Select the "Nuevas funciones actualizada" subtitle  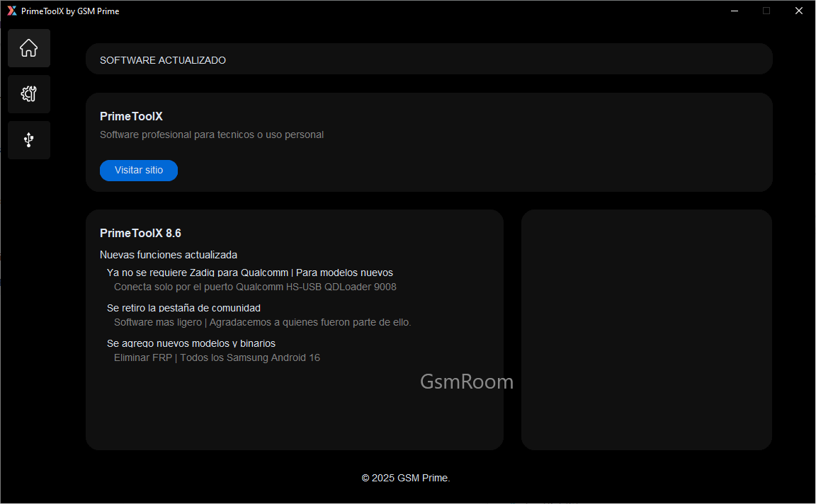click(x=169, y=255)
